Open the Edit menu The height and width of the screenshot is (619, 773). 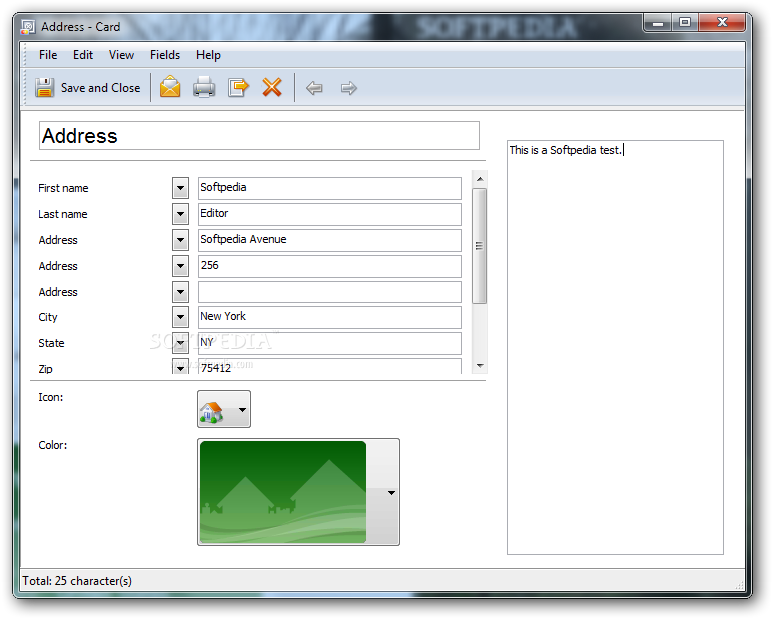pos(83,55)
